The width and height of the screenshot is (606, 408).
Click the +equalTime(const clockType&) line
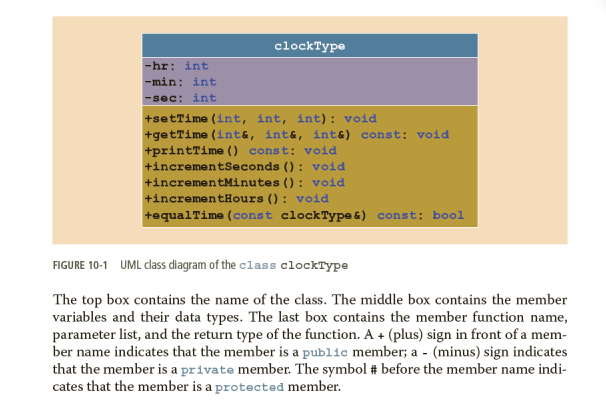pos(304,215)
